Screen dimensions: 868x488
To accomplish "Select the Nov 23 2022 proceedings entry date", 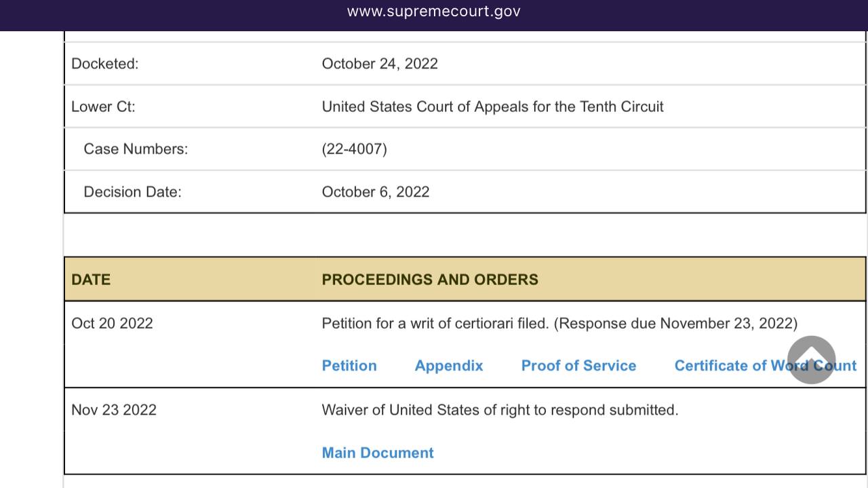I will [114, 410].
